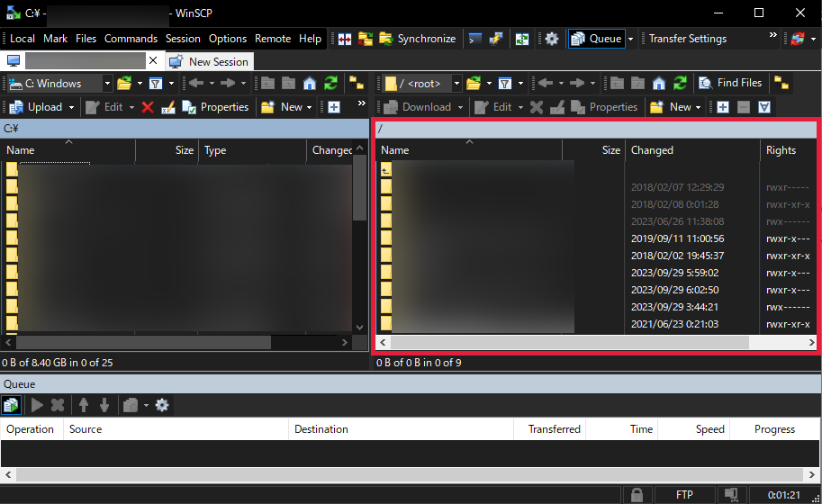Click Go to parent directory in local toolbar

[x=268, y=84]
